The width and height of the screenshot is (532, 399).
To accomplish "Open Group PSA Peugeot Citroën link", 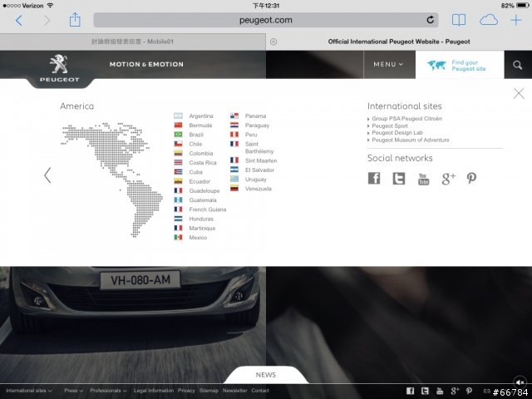I will [406, 119].
